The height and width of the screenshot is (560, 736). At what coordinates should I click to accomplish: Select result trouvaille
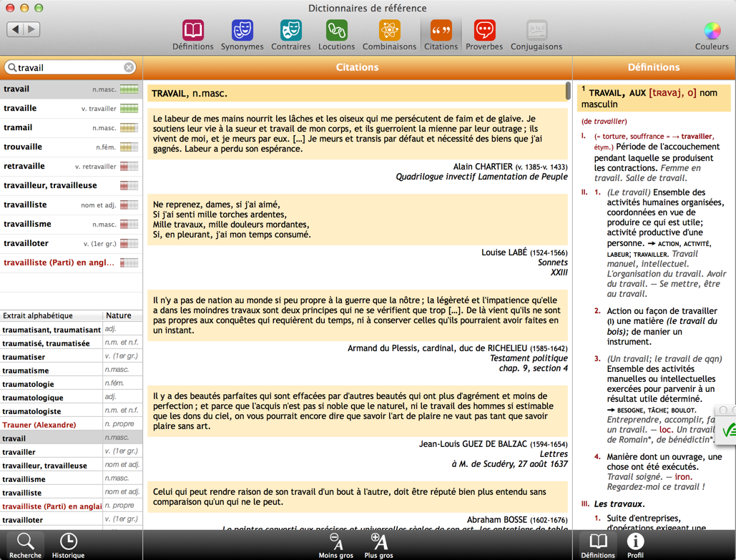(71, 147)
